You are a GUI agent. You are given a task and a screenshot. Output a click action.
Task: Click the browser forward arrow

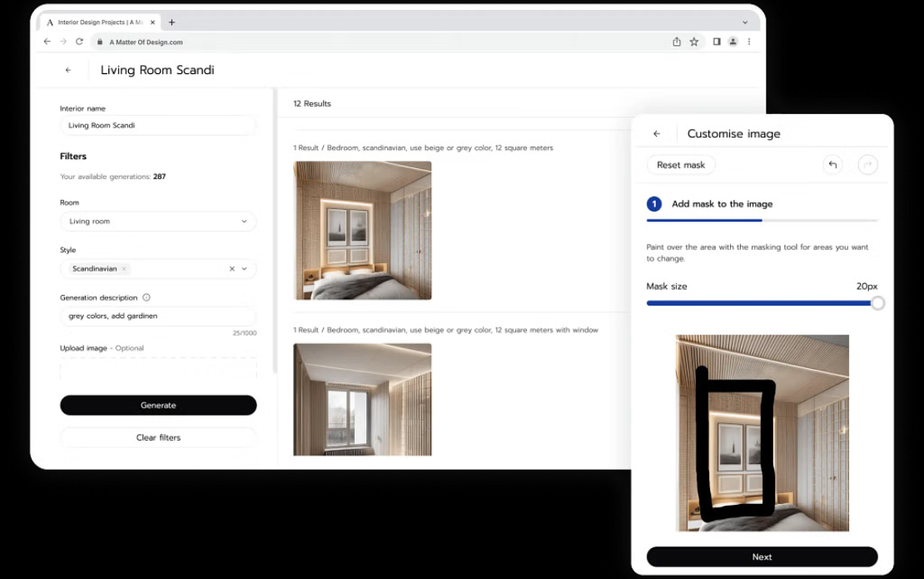tap(63, 42)
